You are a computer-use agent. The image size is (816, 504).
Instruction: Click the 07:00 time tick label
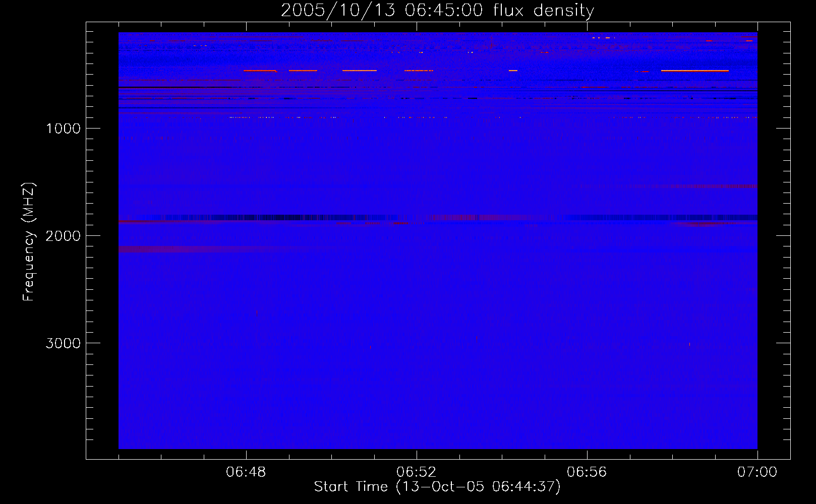pos(757,472)
